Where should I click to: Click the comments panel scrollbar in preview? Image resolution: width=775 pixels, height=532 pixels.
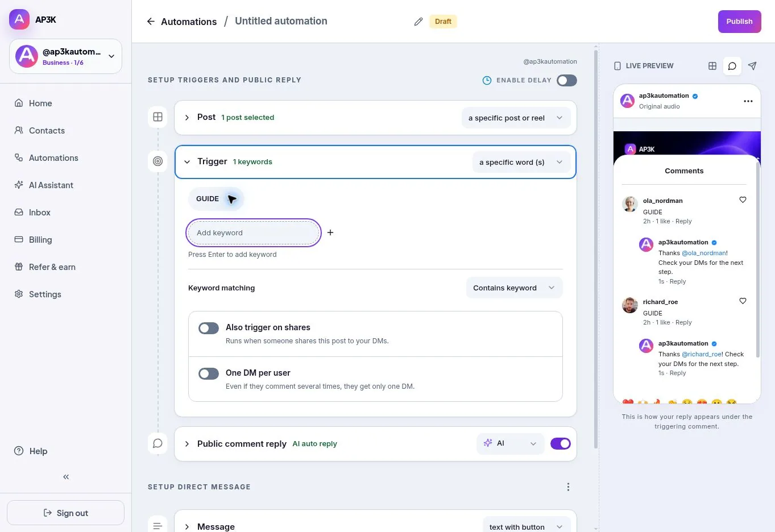[x=758, y=259]
